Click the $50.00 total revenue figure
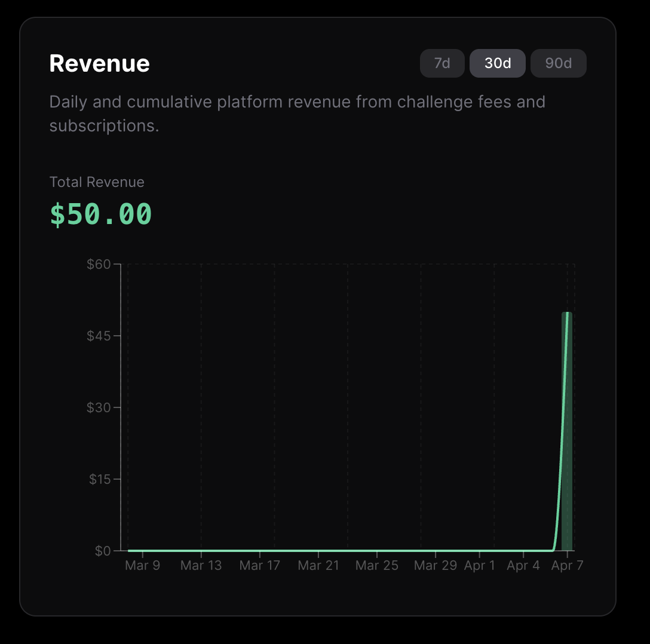The height and width of the screenshot is (644, 650). pos(100,214)
